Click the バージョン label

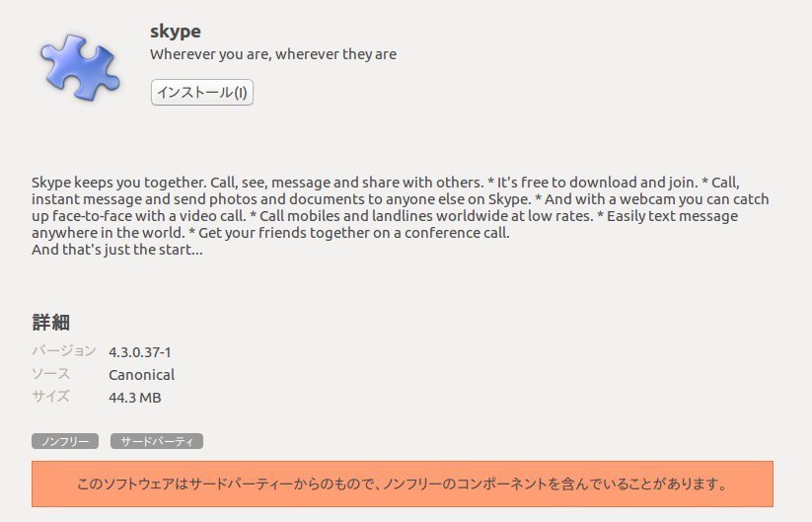[64, 350]
